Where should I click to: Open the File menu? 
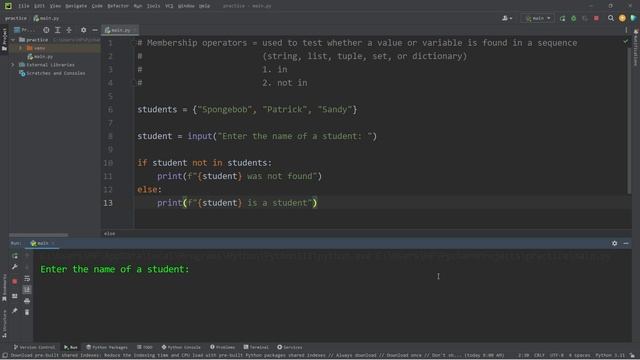pos(24,6)
